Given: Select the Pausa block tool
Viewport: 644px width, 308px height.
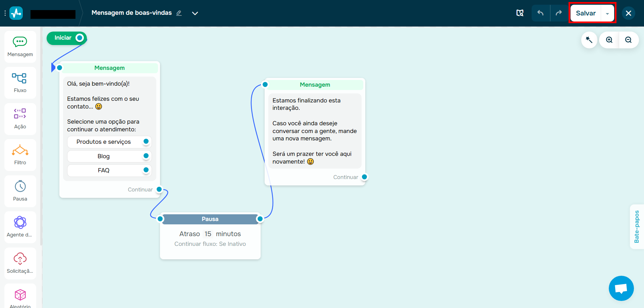Looking at the screenshot, I should (20, 191).
